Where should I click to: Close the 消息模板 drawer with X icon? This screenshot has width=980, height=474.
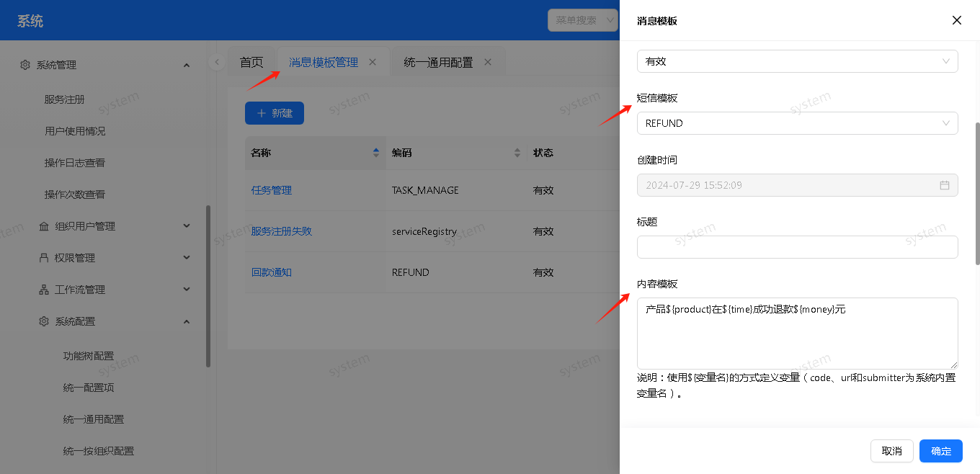(957, 20)
